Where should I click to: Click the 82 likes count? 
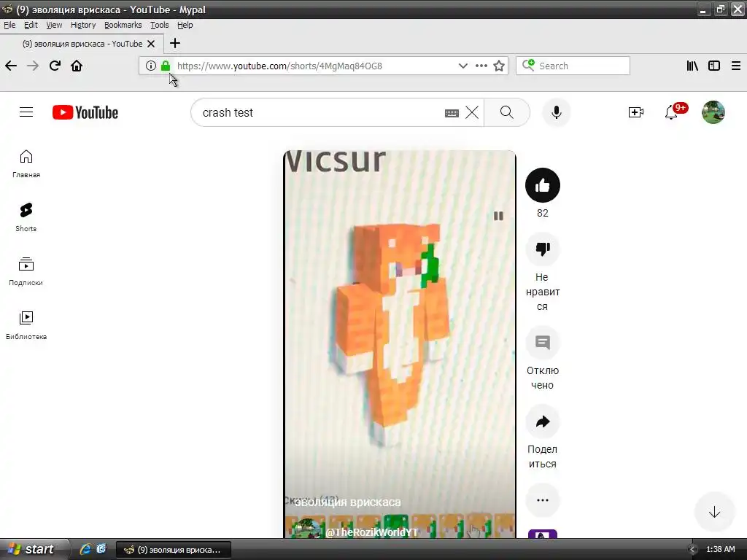[x=543, y=213]
